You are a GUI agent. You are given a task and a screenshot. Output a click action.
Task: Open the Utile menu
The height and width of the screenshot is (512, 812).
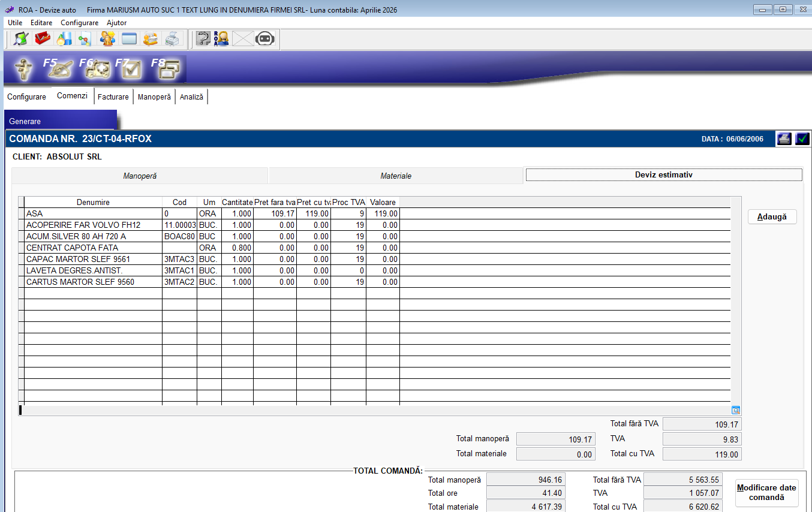[15, 23]
